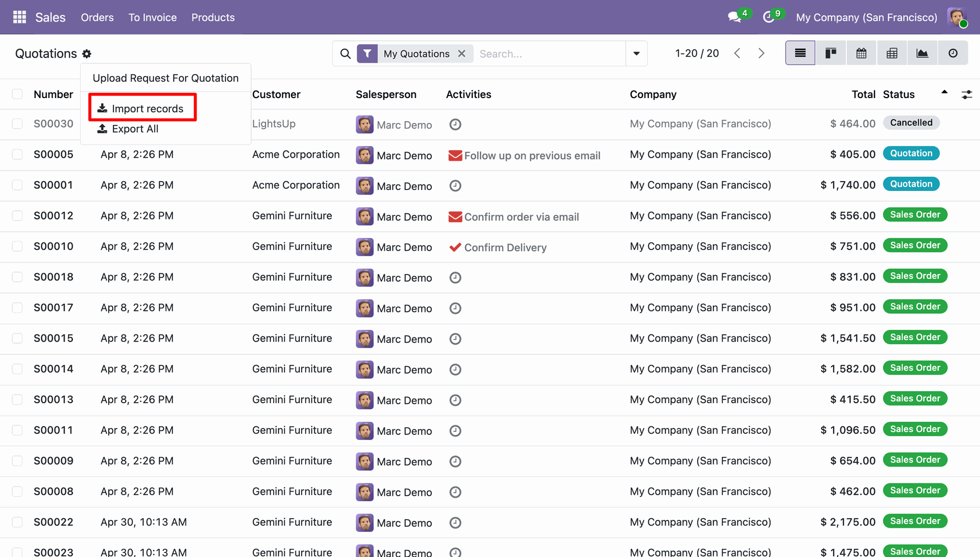Switch to calendar view
Viewport: 980px width, 557px height.
pos(862,53)
